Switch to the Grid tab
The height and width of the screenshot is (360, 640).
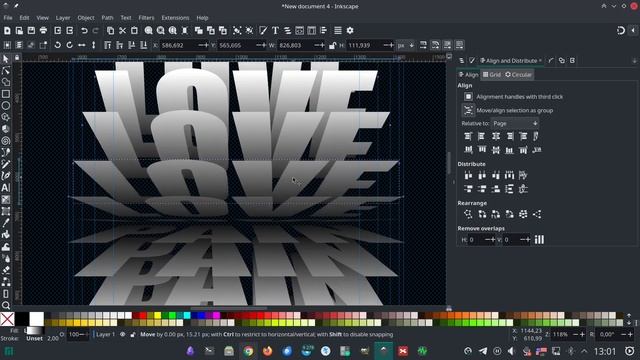[x=491, y=75]
